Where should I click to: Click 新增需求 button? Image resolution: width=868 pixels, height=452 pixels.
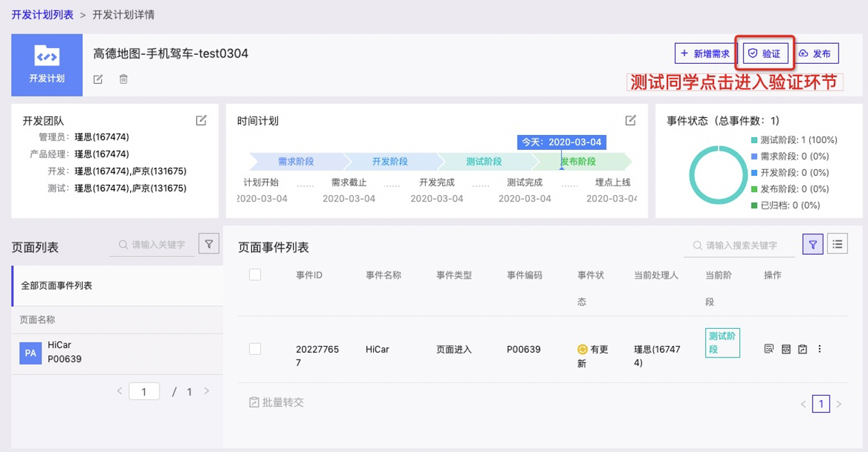click(x=705, y=53)
